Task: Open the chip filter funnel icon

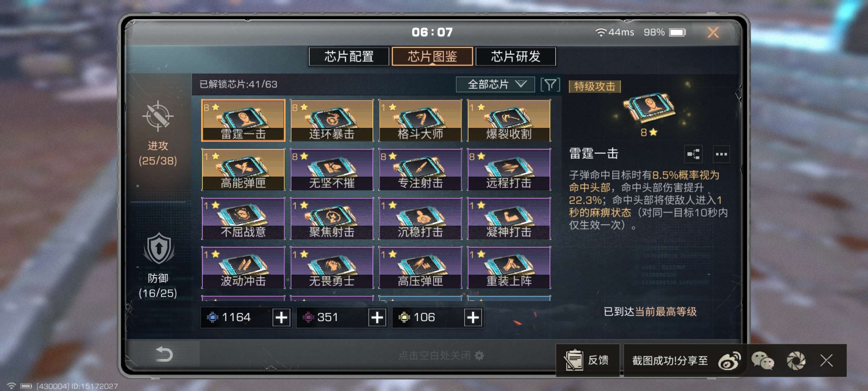Action: [x=550, y=84]
